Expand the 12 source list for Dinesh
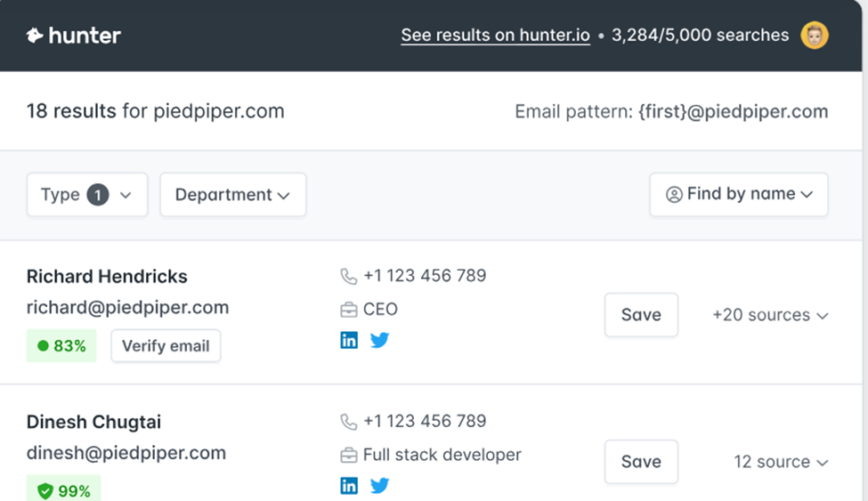Image resolution: width=868 pixels, height=501 pixels. coord(781,462)
